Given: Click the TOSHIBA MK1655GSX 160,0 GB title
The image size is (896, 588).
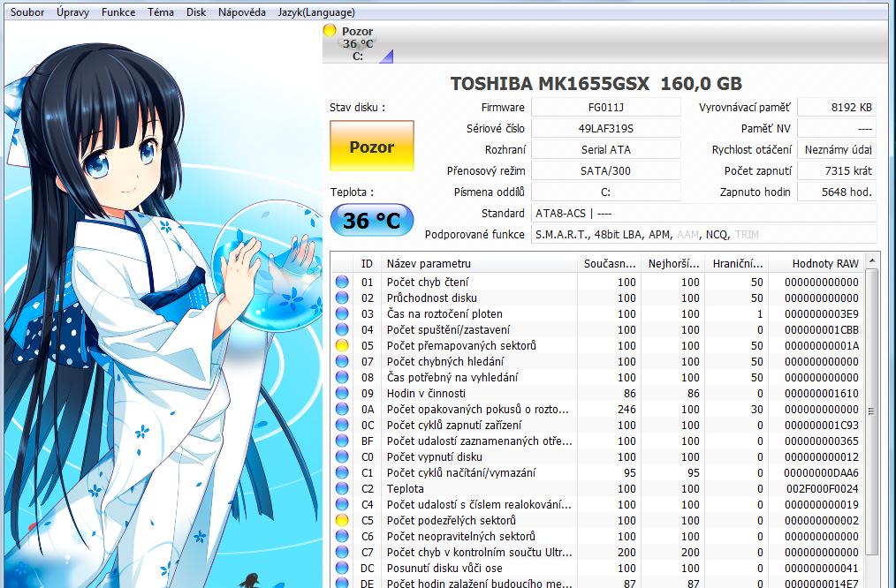Looking at the screenshot, I should [x=596, y=84].
